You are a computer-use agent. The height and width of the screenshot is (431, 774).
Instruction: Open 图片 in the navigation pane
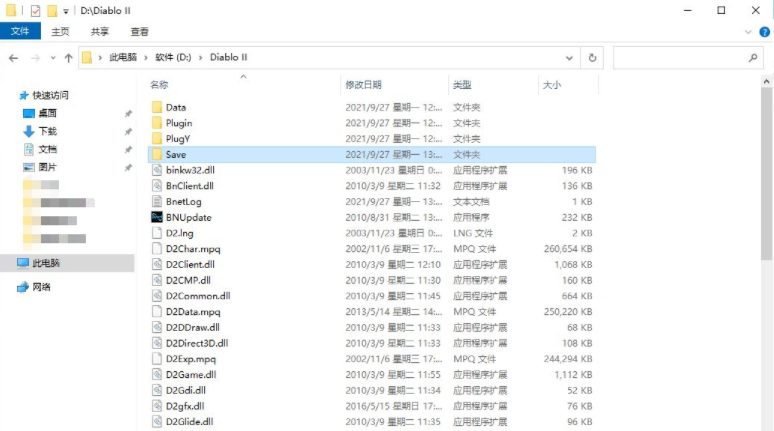[x=47, y=167]
